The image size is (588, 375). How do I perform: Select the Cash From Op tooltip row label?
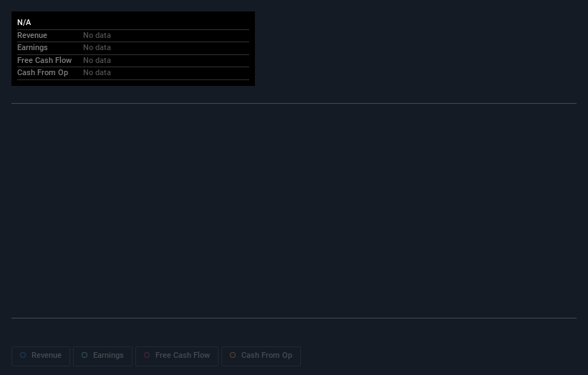click(43, 73)
